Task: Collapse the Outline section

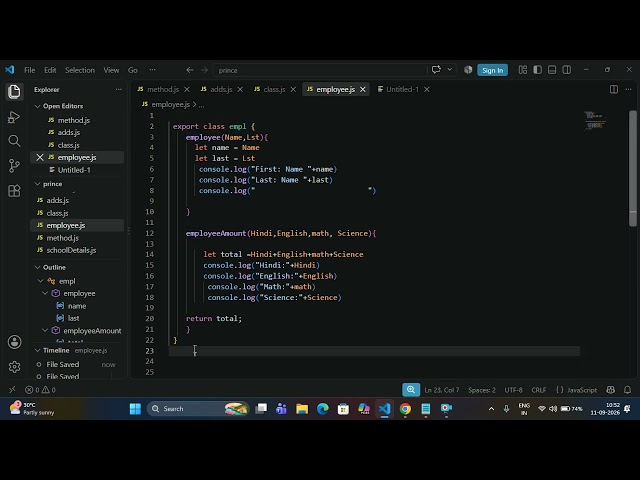Action: point(38,267)
